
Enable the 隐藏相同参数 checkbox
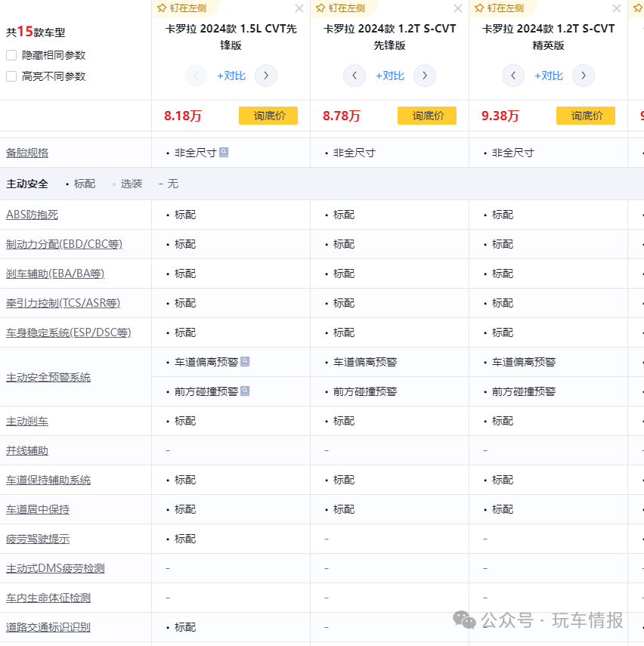tap(11, 55)
